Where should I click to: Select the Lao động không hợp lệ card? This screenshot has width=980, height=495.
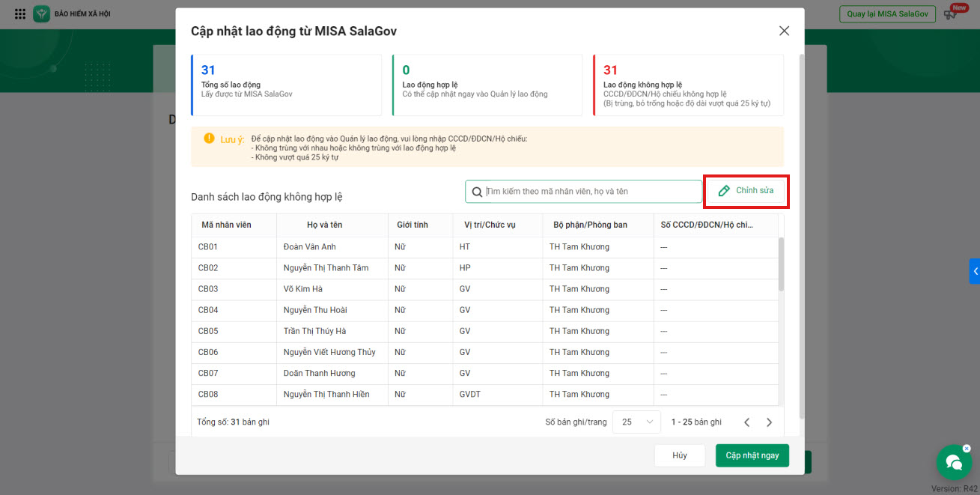click(687, 85)
